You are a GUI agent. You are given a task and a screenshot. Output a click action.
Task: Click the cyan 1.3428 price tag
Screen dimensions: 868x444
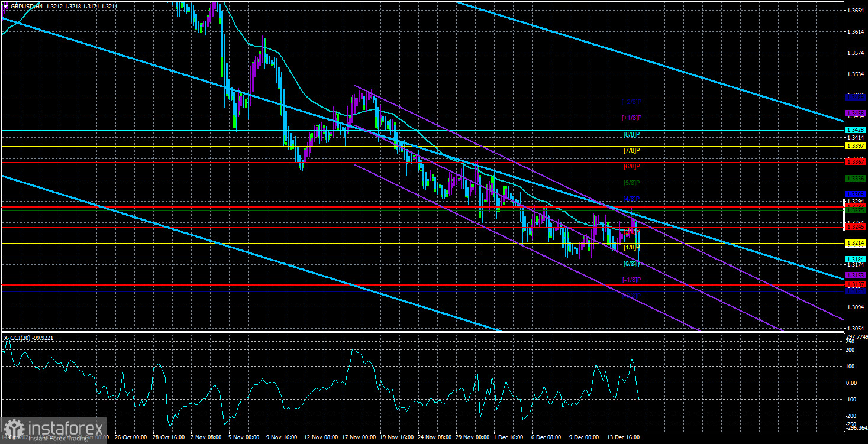(856, 130)
